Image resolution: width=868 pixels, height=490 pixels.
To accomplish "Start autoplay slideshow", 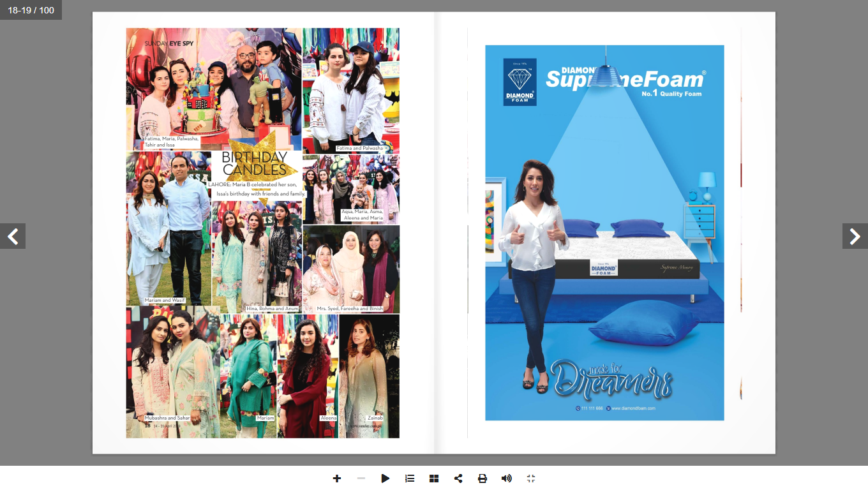I will point(385,479).
